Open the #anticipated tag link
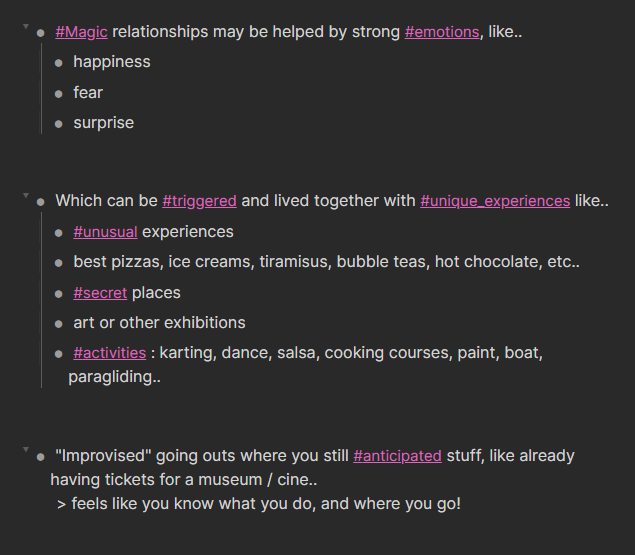This screenshot has height=555, width=635. pyautogui.click(x=397, y=456)
